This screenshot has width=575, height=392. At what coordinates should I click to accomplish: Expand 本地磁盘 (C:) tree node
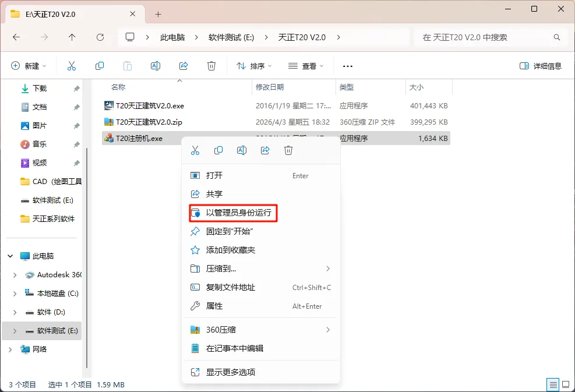(15, 294)
